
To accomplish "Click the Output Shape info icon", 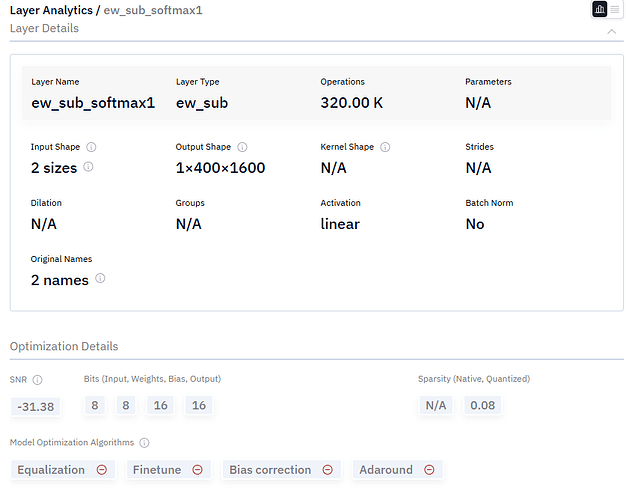I will click(x=243, y=147).
